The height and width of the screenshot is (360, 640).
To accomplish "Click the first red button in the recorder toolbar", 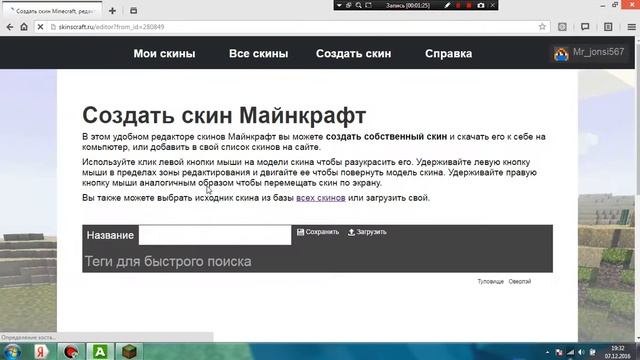I will 458,5.
